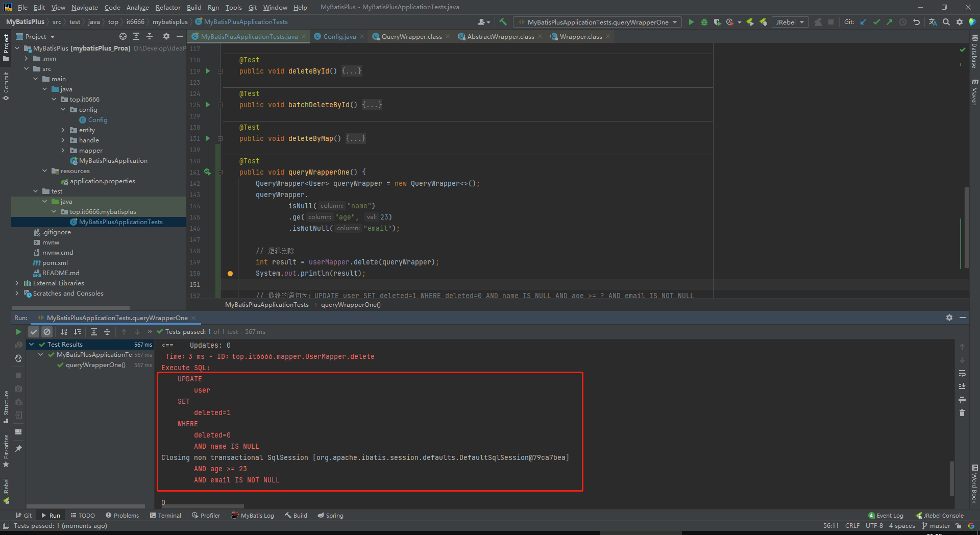Click the green Run button in top toolbar
Screen dimensions: 980x535
[x=691, y=22]
